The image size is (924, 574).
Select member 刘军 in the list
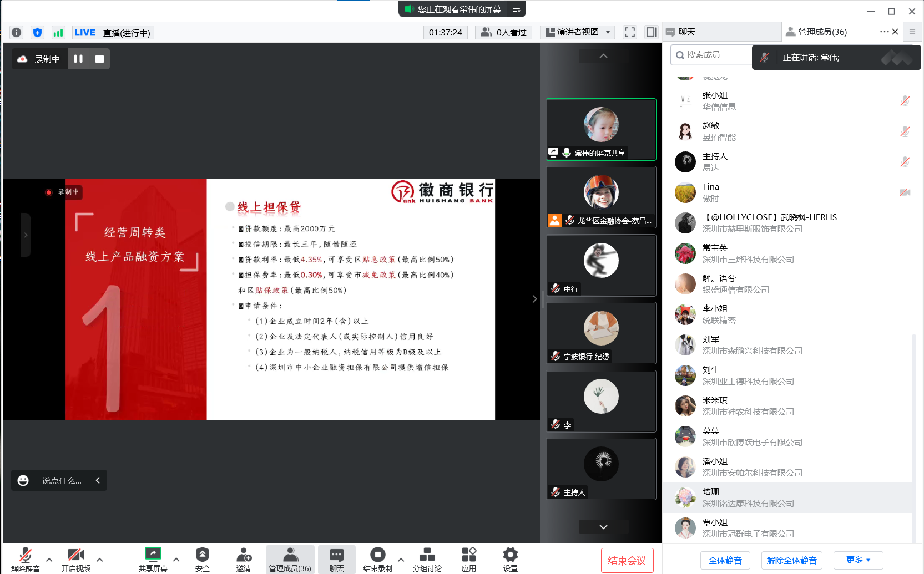[x=788, y=345]
